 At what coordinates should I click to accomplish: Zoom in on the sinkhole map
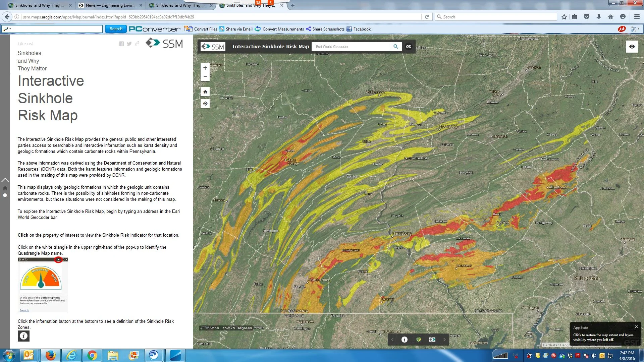(x=205, y=68)
